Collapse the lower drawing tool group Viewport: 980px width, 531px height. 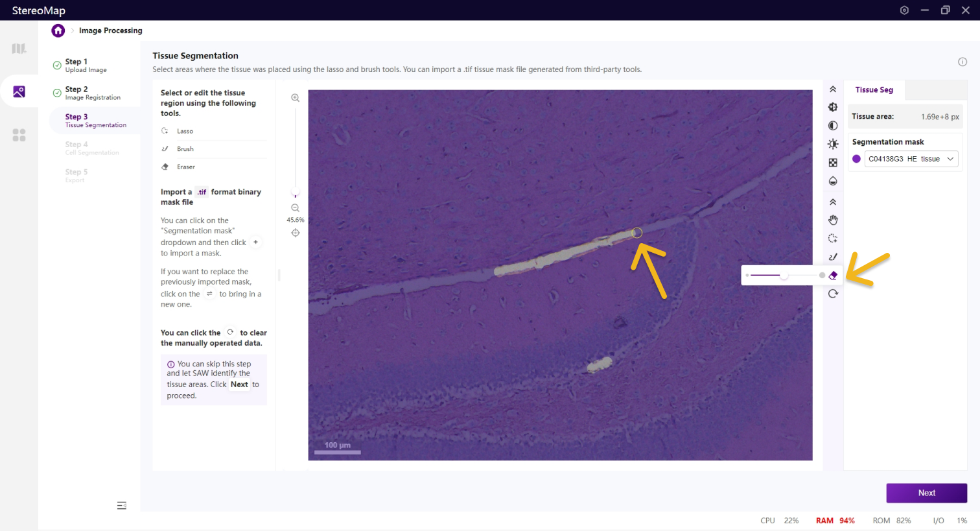click(x=833, y=202)
